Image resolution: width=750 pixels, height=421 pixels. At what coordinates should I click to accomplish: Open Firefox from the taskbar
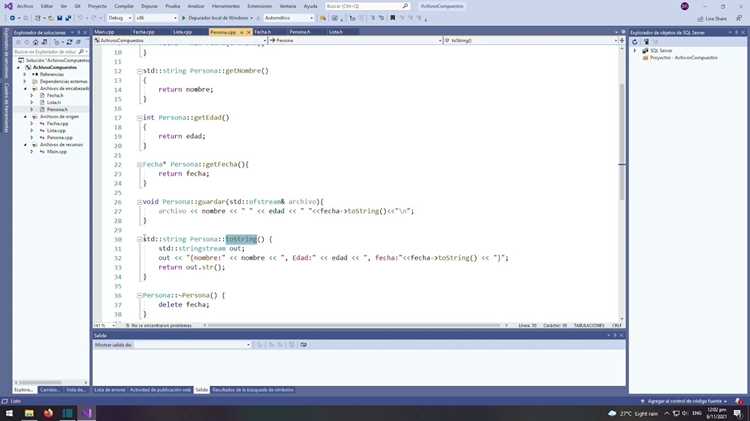point(48,413)
